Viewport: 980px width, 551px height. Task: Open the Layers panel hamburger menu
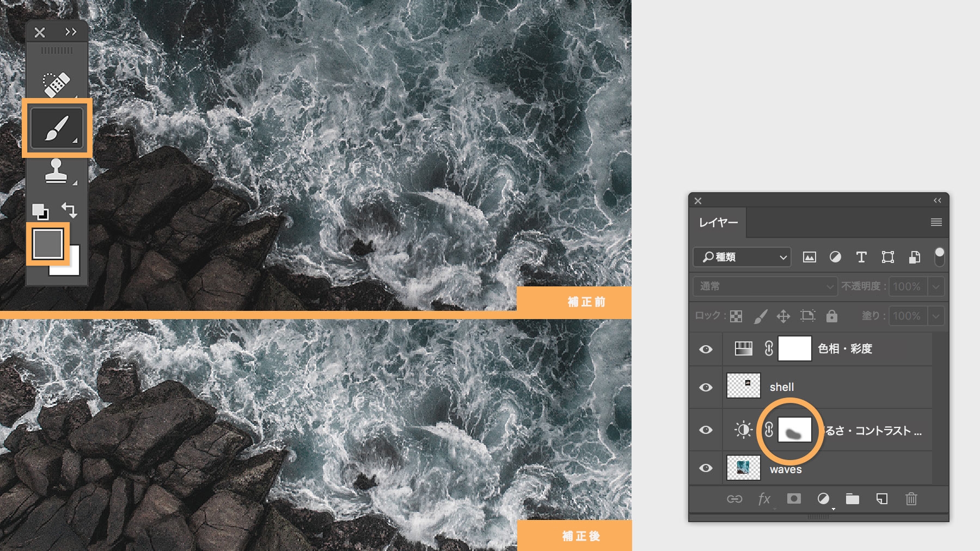coord(936,222)
